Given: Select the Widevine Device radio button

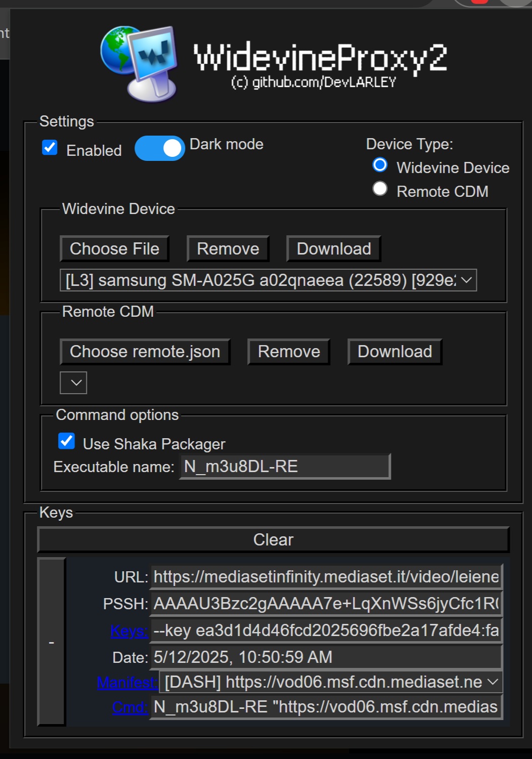Looking at the screenshot, I should [380, 165].
